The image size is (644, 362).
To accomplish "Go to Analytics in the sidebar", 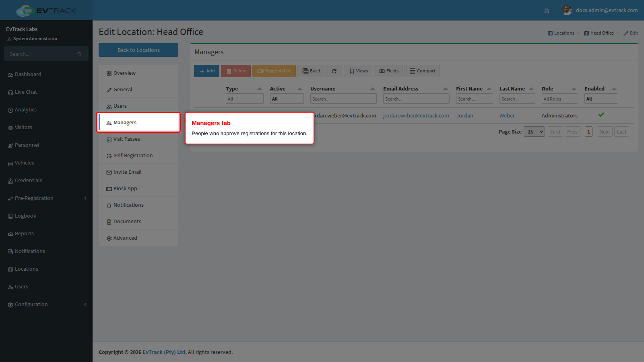I will (46, 110).
